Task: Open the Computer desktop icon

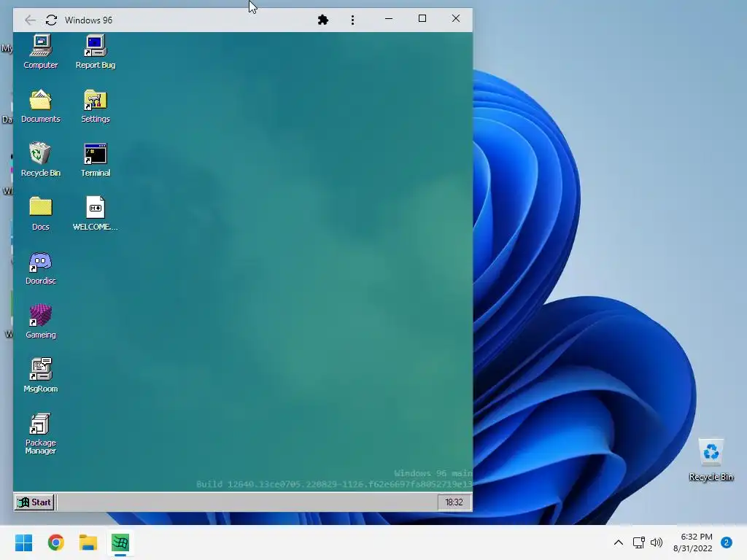Action: point(41,52)
